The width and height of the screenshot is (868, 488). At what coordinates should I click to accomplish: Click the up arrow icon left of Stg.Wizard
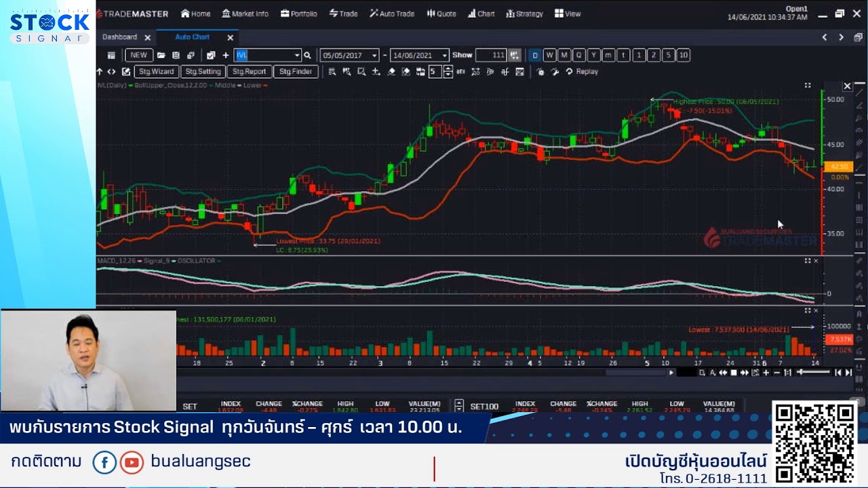pos(100,72)
